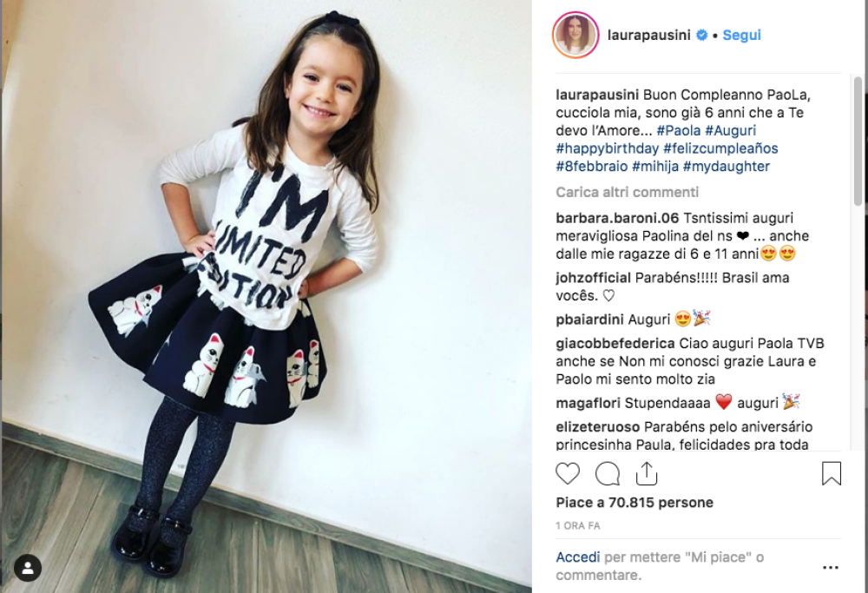Click the verified badge next to laurapausini
This screenshot has width=868, height=593.
[x=701, y=35]
